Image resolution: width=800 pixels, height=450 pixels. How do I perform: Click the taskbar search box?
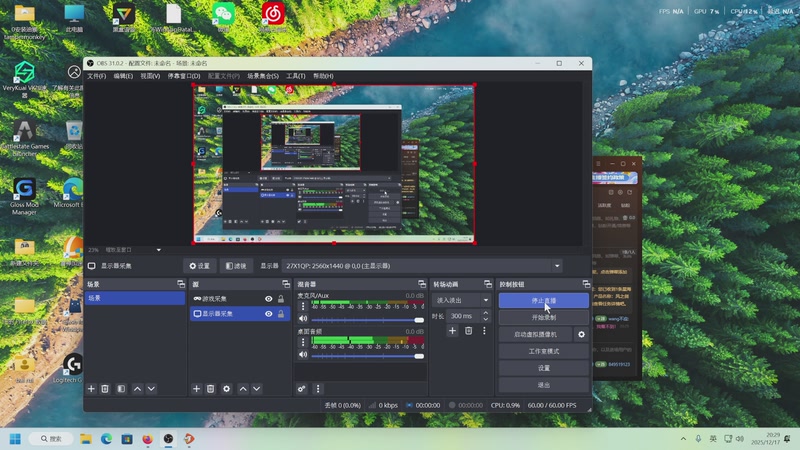[x=51, y=439]
